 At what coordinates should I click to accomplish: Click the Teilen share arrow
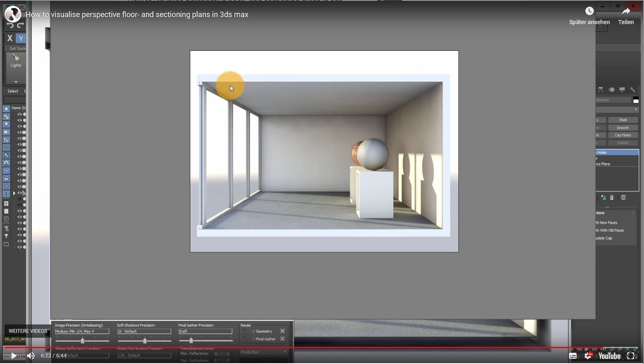pyautogui.click(x=626, y=11)
